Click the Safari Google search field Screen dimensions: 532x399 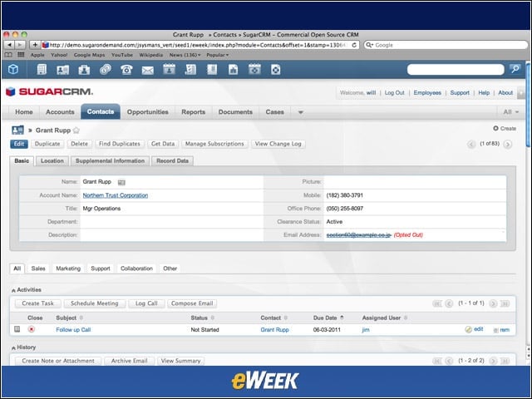(446, 45)
